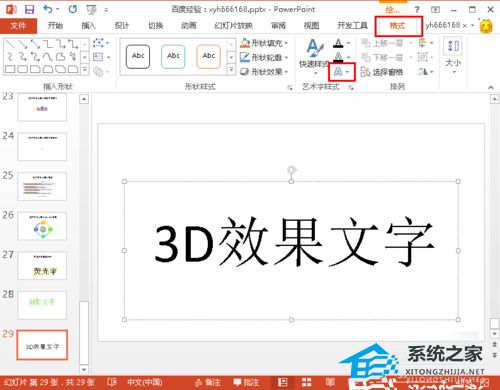Click the Align objects icon
The height and width of the screenshot is (390, 500).
(x=422, y=43)
